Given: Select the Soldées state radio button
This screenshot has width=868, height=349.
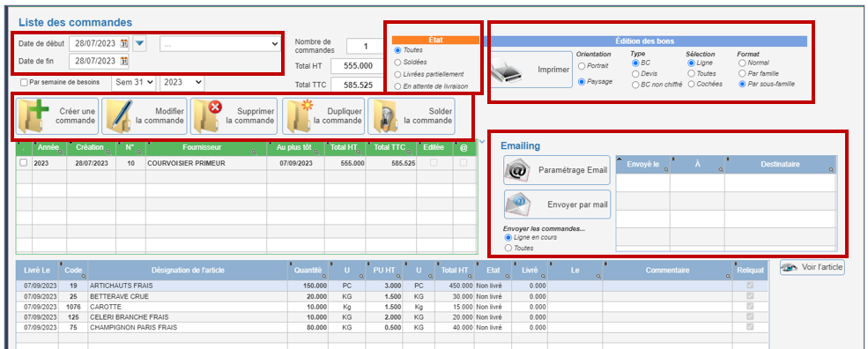Looking at the screenshot, I should pyautogui.click(x=397, y=62).
